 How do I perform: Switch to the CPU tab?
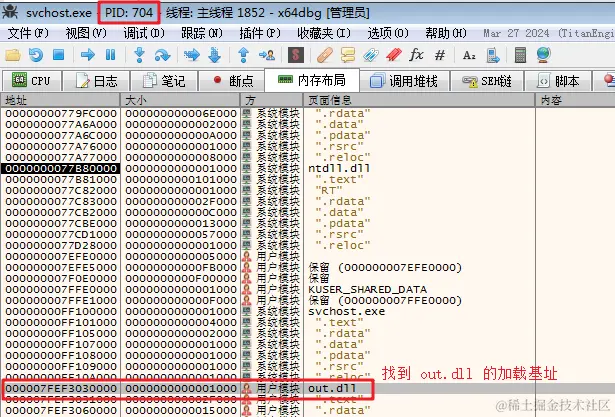32,81
